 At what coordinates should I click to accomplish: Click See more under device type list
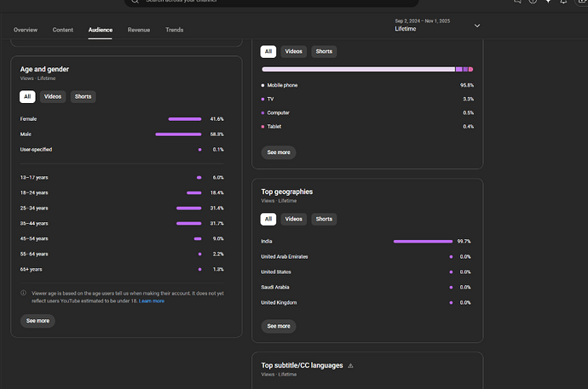pyautogui.click(x=279, y=152)
